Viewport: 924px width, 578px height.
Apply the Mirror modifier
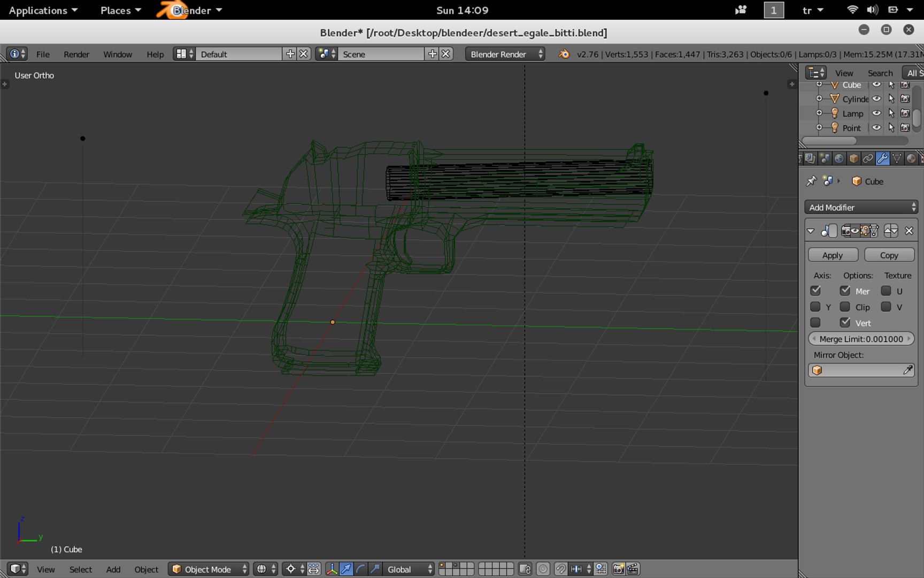pos(833,255)
